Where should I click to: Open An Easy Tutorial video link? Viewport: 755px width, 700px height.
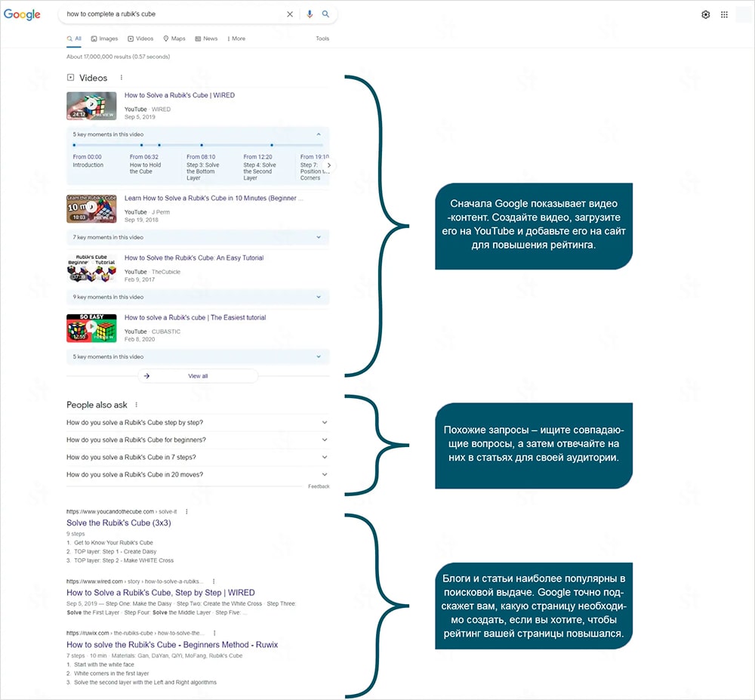[194, 258]
